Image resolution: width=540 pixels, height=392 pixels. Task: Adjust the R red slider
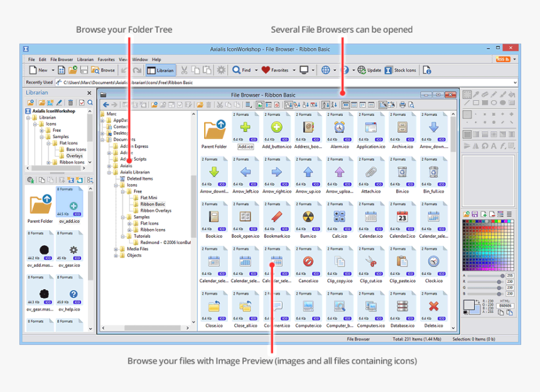click(x=486, y=282)
